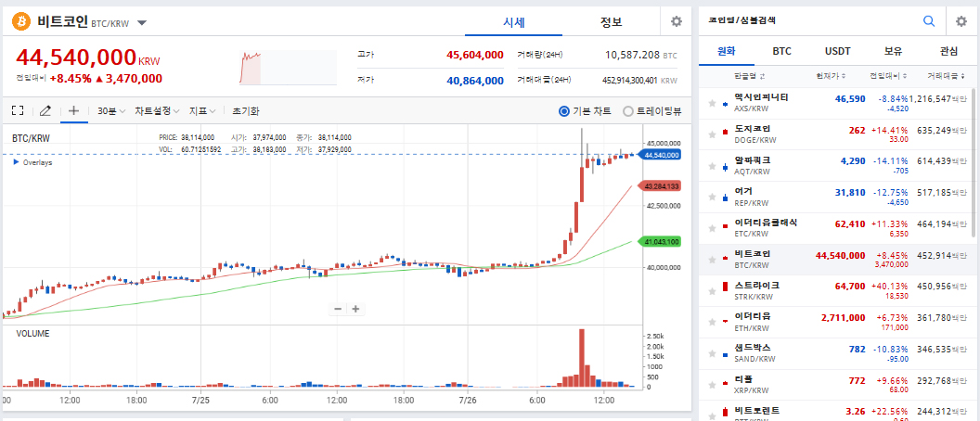Favorite 도지코인 with its star icon
The image size is (980, 421).
point(712,134)
